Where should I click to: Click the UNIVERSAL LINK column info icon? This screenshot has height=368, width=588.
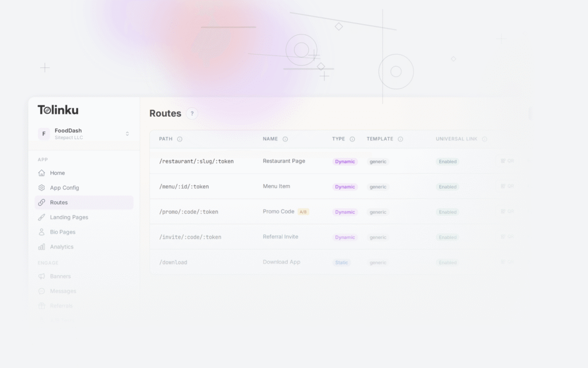pyautogui.click(x=485, y=139)
